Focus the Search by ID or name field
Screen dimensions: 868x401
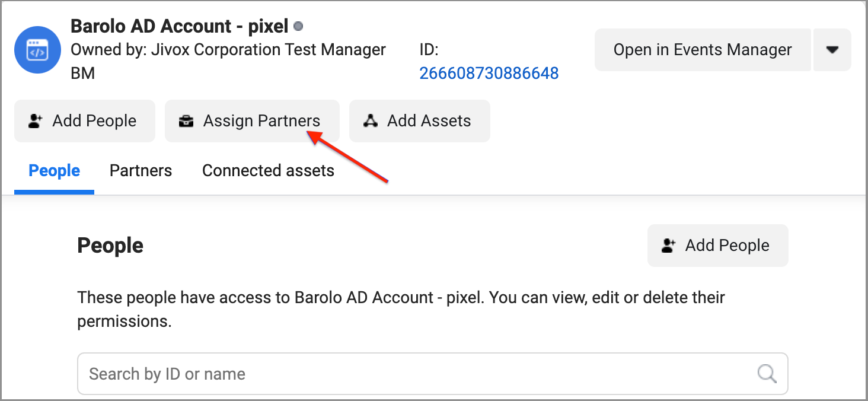415,374
